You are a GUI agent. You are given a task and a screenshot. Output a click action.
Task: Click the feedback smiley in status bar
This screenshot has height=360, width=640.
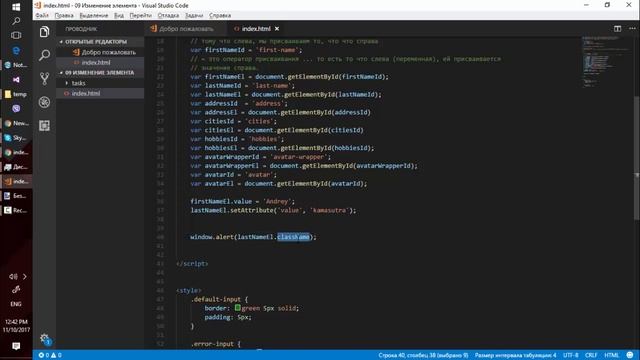pyautogui.click(x=630, y=355)
